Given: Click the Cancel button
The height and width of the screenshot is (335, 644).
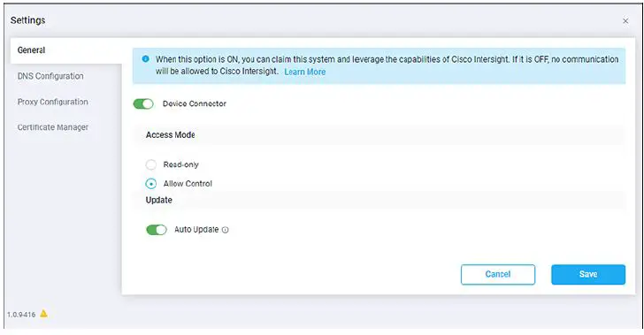Looking at the screenshot, I should tap(498, 274).
